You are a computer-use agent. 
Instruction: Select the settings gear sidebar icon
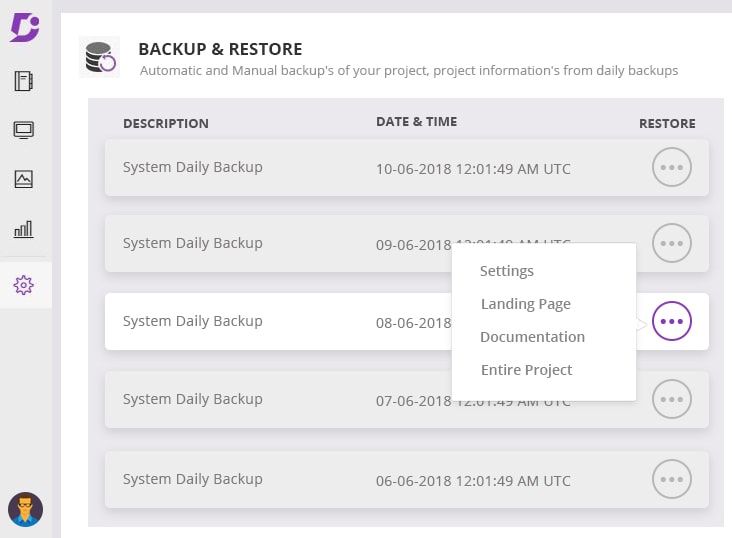24,285
